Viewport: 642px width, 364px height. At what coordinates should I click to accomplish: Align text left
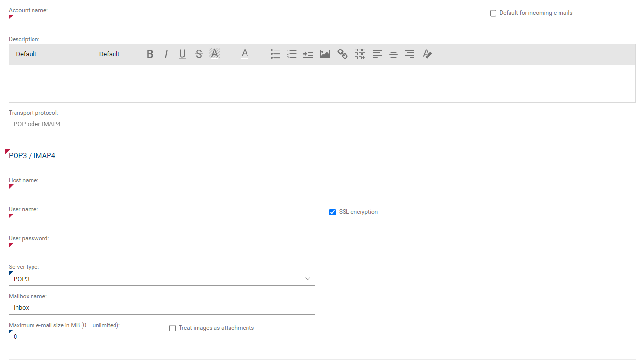tap(378, 54)
